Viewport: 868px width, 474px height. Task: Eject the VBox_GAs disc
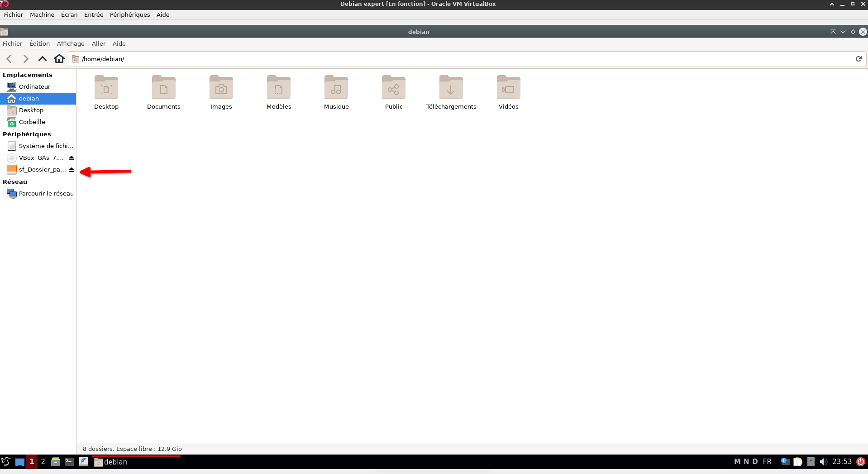coord(72,158)
